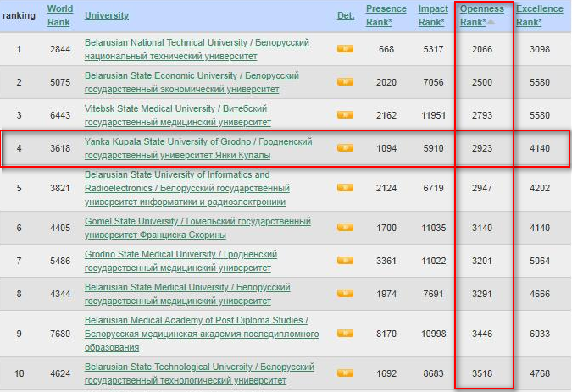Select openness rank value 3518
572x392 pixels.
[x=482, y=373]
